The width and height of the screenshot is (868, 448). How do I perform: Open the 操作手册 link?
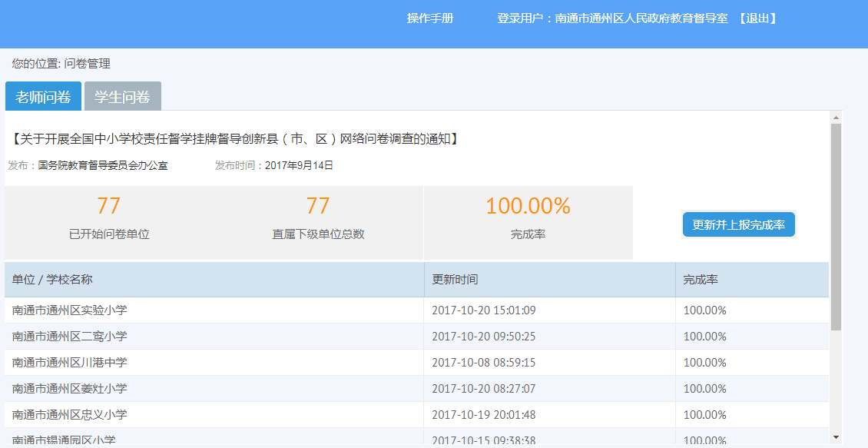[x=430, y=18]
